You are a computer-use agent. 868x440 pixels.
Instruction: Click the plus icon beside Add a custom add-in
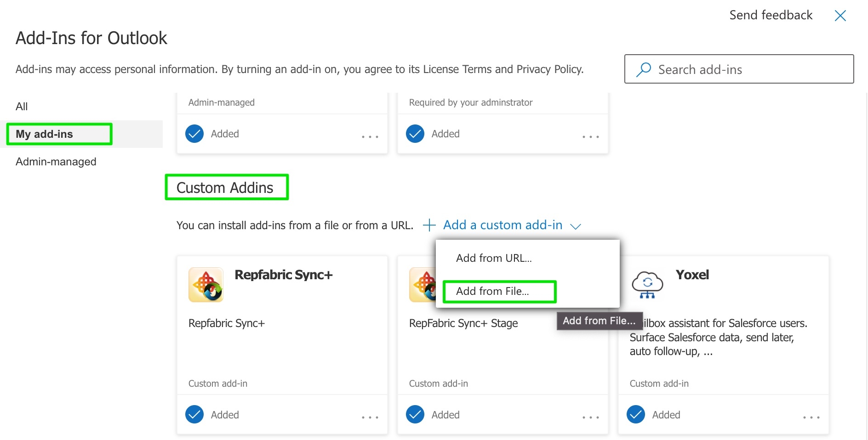[x=429, y=225]
